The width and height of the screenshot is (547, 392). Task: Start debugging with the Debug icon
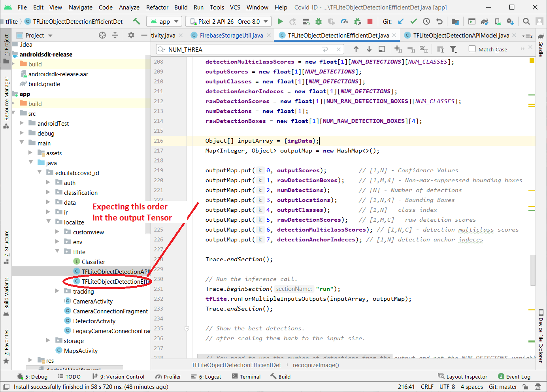point(319,21)
